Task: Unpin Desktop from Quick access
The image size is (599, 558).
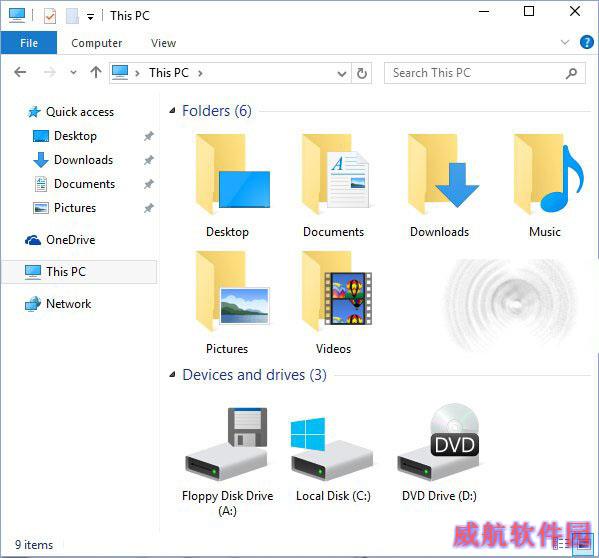Action: (149, 136)
